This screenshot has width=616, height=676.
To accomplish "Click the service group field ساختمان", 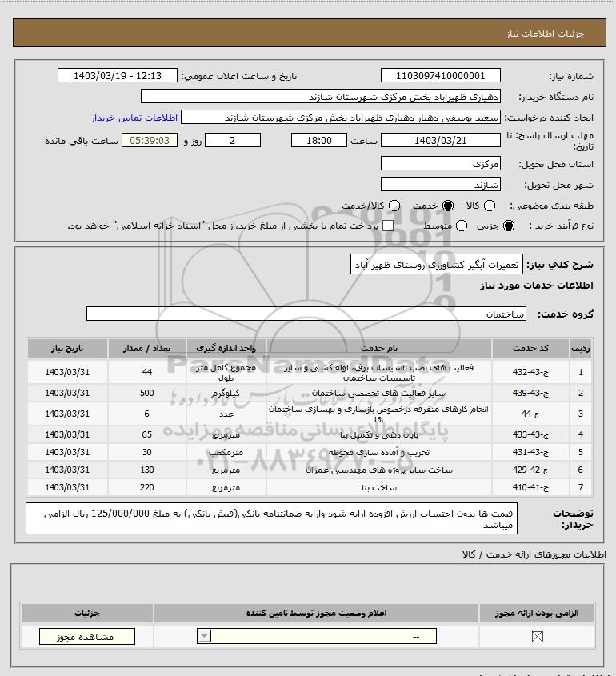I will 306,314.
